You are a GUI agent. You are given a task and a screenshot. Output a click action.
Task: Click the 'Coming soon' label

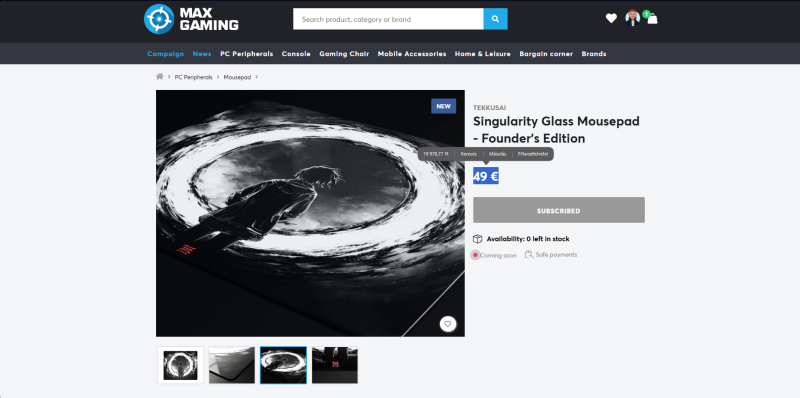(498, 255)
